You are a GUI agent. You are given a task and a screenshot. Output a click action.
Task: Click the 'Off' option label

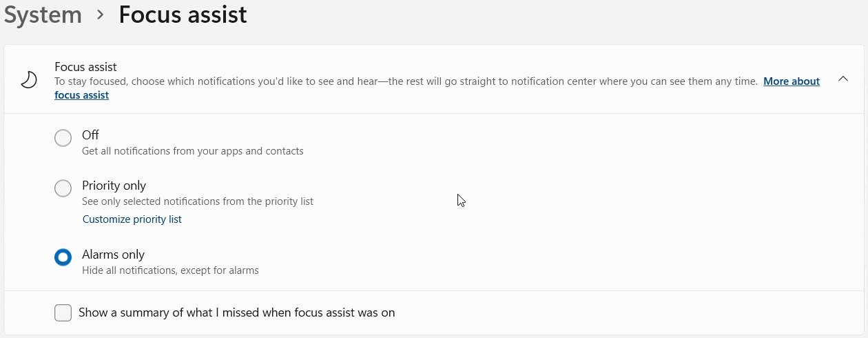90,135
